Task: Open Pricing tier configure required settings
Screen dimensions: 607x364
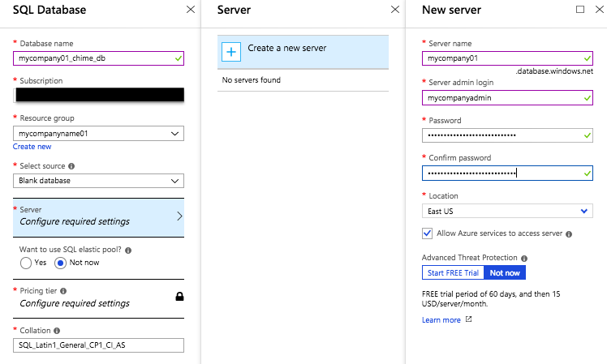Action: 98,298
